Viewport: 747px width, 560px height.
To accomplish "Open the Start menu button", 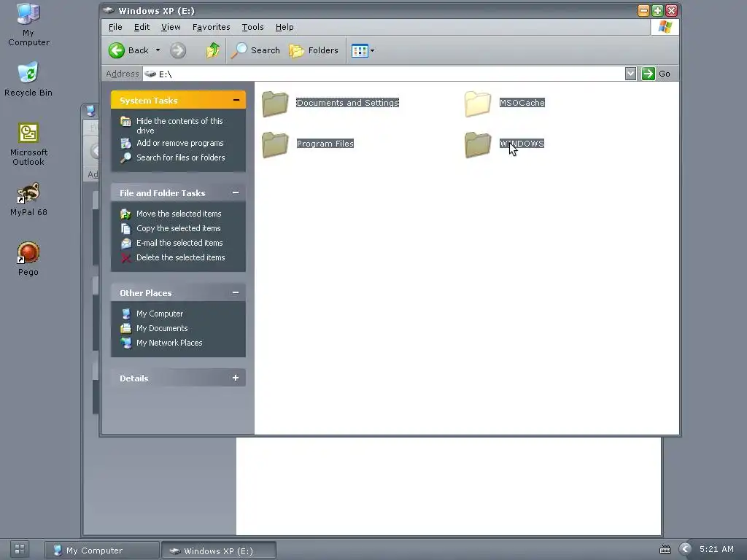I will click(x=20, y=549).
